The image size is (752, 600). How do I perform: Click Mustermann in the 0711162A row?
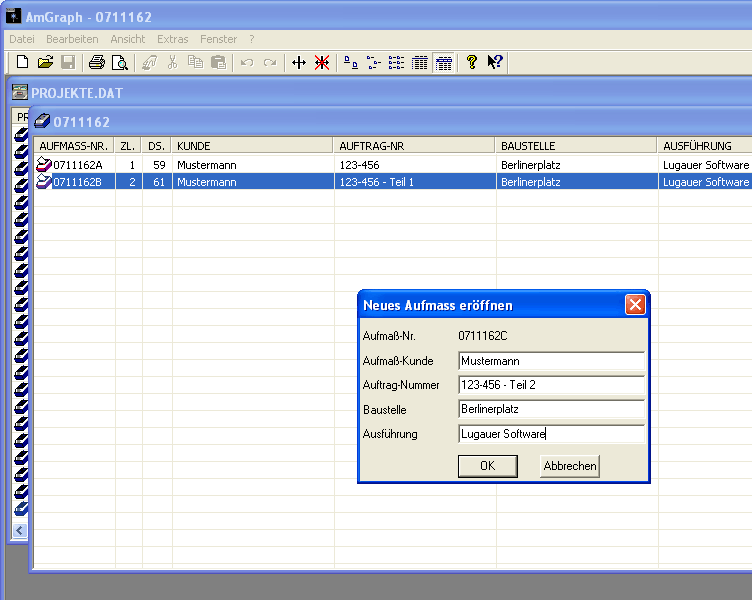pyautogui.click(x=207, y=165)
